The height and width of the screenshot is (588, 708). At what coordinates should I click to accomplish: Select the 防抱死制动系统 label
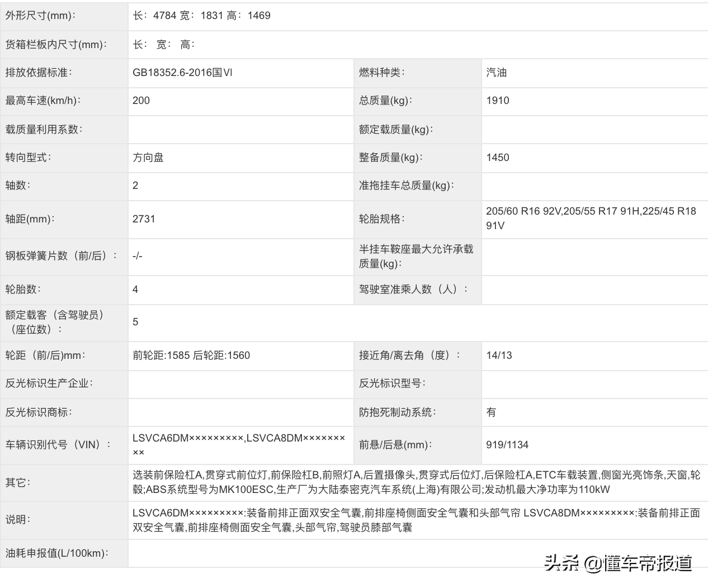click(397, 412)
